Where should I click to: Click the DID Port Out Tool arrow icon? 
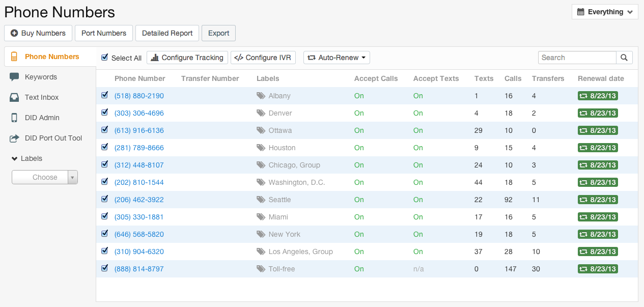(x=15, y=138)
